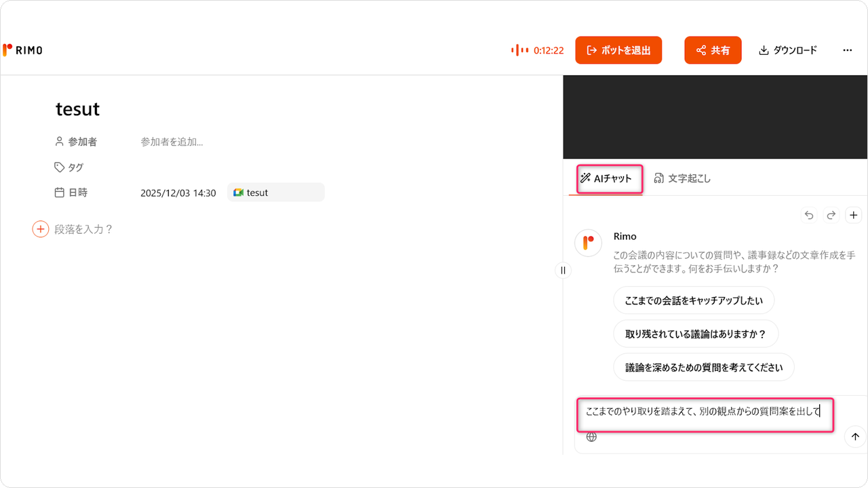Add a paragraph with the orange plus icon

click(x=41, y=229)
